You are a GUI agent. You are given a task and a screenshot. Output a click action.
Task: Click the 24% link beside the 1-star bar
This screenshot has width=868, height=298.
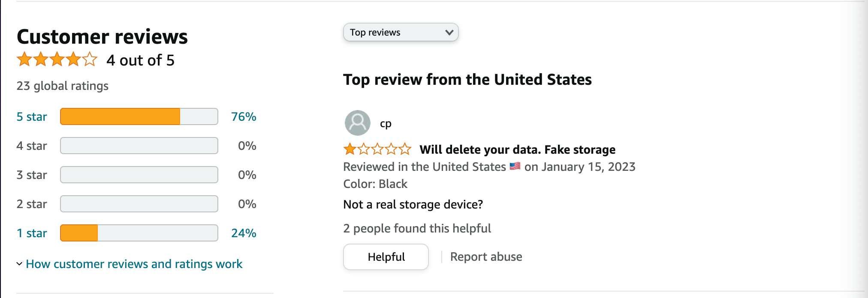pyautogui.click(x=243, y=233)
